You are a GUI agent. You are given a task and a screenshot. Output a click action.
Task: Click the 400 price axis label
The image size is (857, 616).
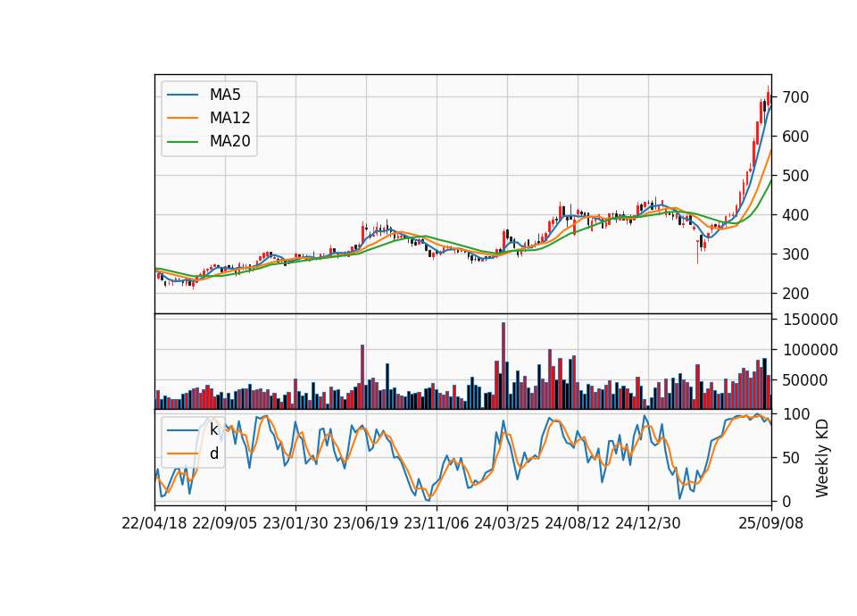point(795,215)
